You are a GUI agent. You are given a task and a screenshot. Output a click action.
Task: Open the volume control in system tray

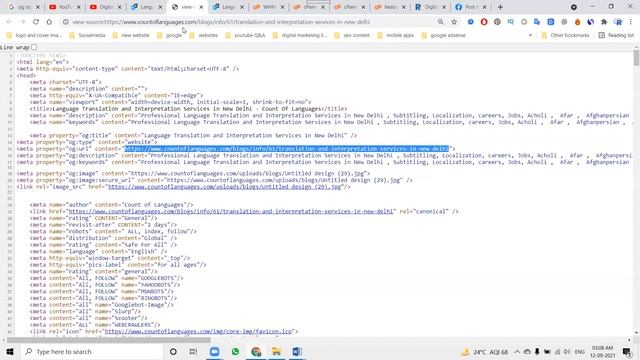tap(567, 351)
